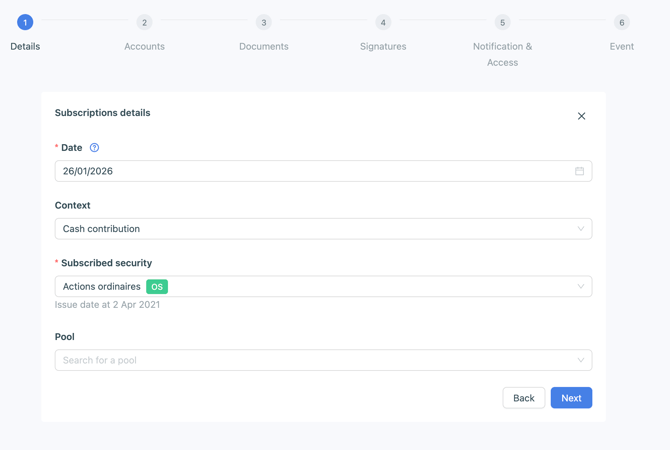Close the Subscriptions details panel

pyautogui.click(x=581, y=116)
